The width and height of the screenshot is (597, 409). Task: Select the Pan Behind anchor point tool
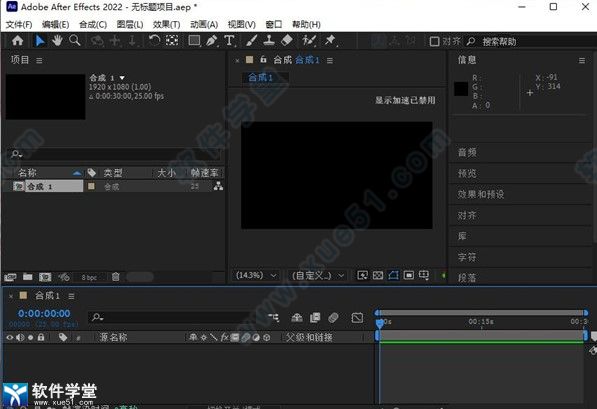(x=172, y=40)
